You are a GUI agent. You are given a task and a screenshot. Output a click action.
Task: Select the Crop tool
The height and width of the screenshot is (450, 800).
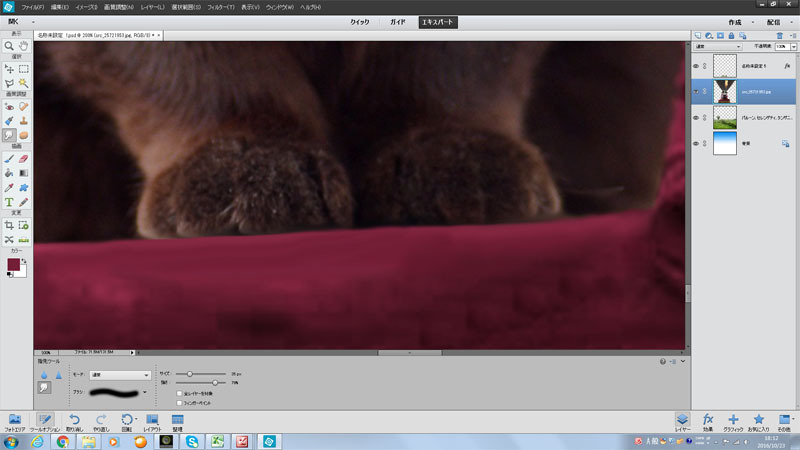coord(9,225)
